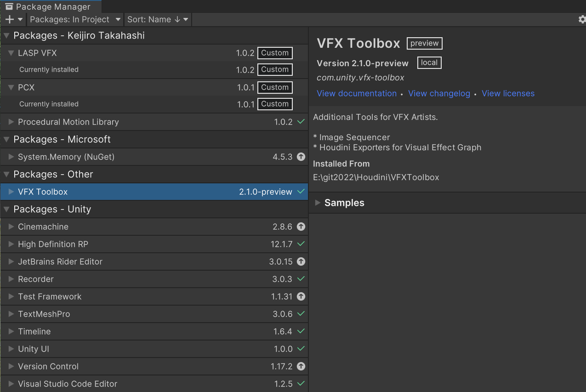Click the installed checkmark for Timeline
The height and width of the screenshot is (392, 586).
click(x=301, y=331)
